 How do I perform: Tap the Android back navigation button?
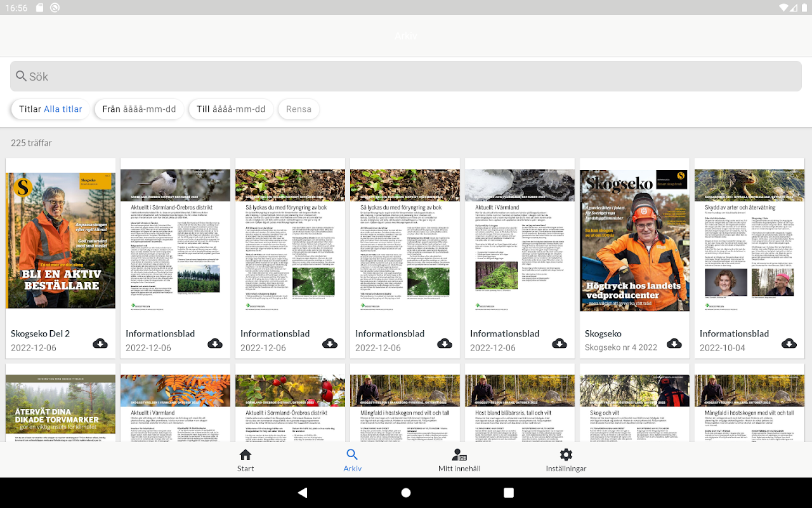point(303,493)
